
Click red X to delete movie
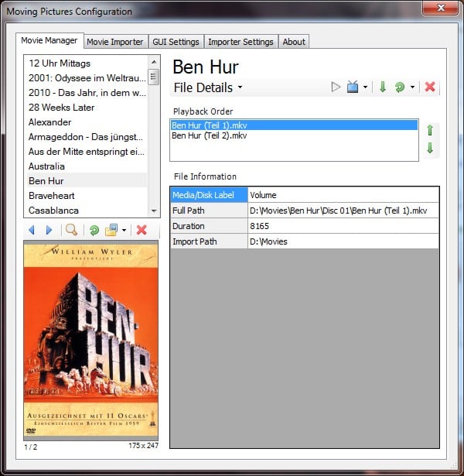(x=430, y=87)
